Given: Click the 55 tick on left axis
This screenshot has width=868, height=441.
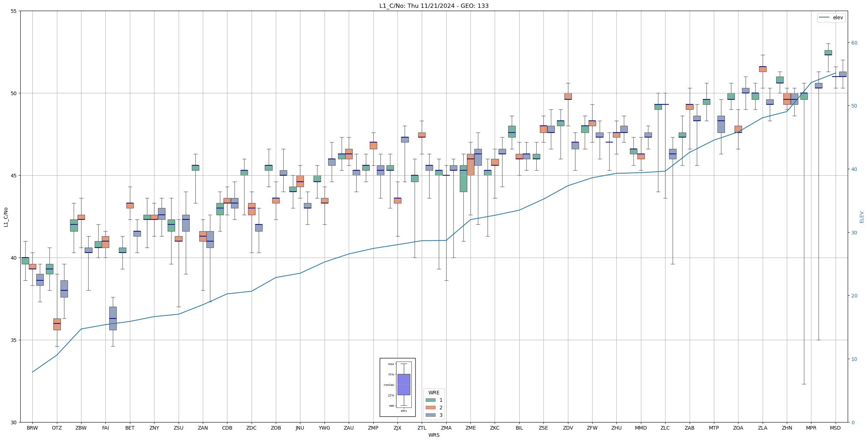Looking at the screenshot, I should click(x=14, y=11).
